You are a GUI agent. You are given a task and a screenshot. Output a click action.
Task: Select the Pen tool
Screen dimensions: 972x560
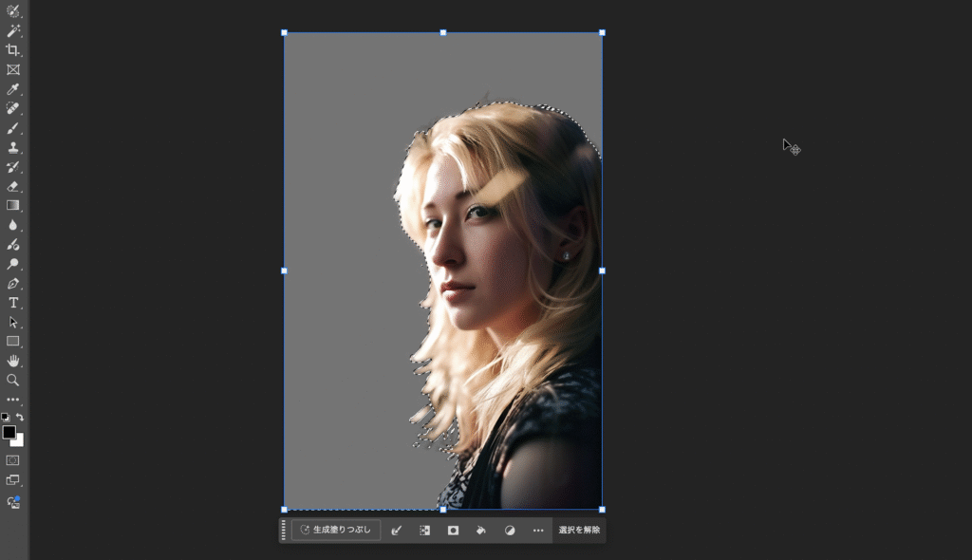click(x=12, y=284)
